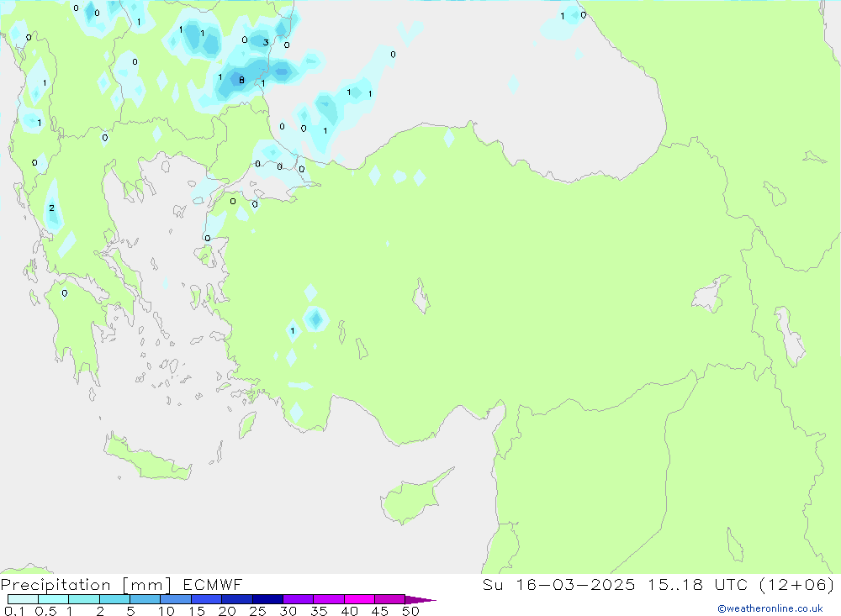The width and height of the screenshot is (841, 616).
Task: Click the legend scale label "45"
Action: tap(380, 611)
